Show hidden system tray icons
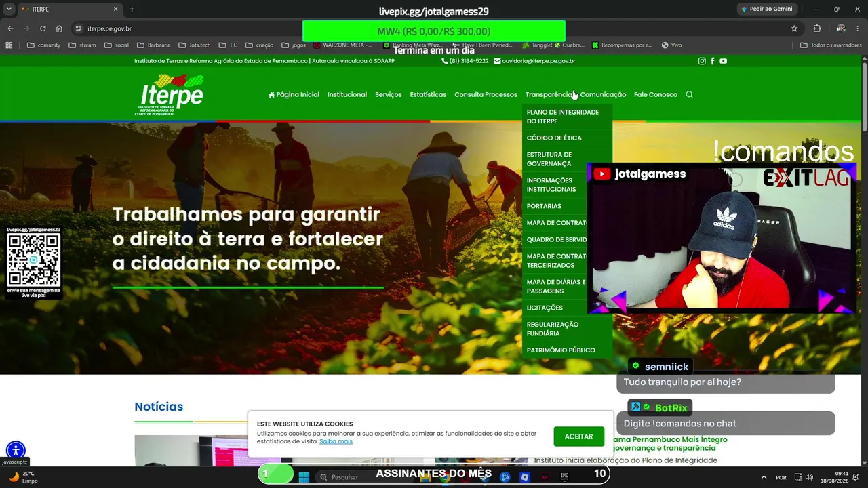The image size is (868, 488). pyautogui.click(x=764, y=477)
